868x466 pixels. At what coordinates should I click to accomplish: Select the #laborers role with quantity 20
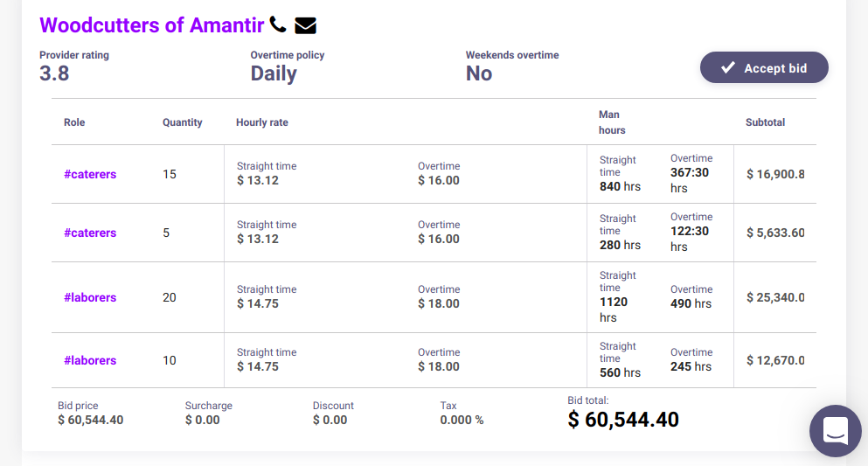tap(90, 297)
